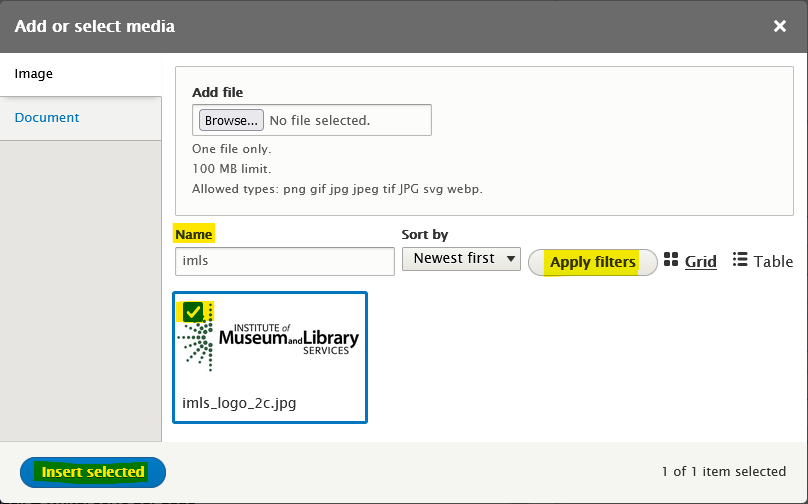
Task: Apply filters to the media list
Action: pos(593,262)
